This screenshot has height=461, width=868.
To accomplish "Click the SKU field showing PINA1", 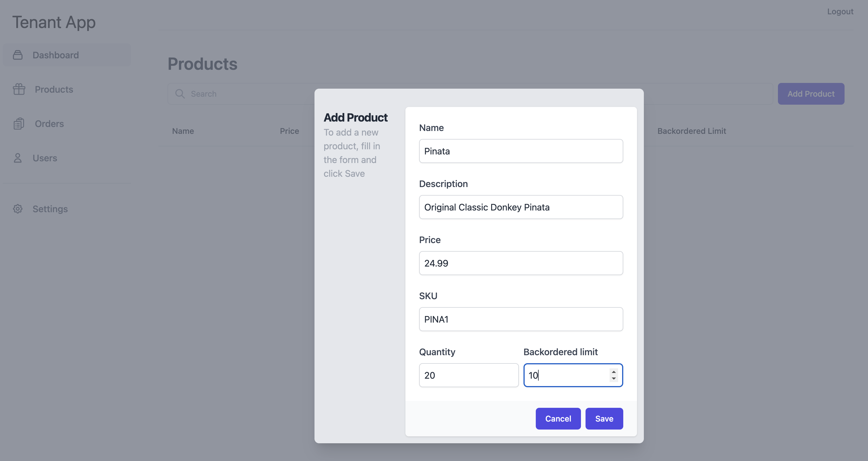I will [521, 319].
